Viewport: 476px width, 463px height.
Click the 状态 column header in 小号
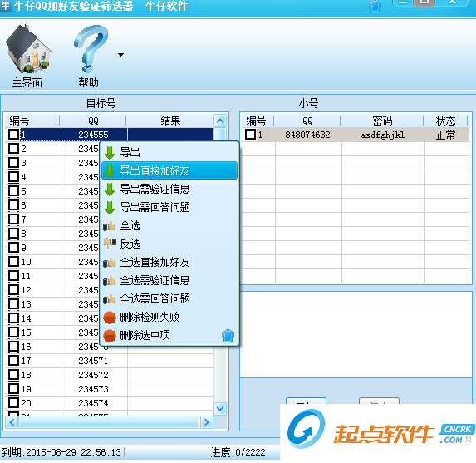(x=445, y=121)
